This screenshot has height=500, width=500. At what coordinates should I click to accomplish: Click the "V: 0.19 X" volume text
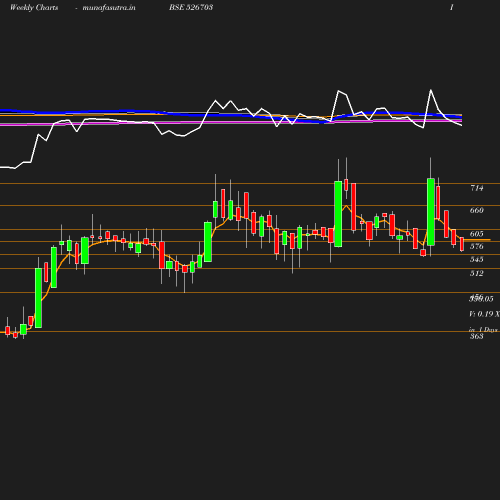click(484, 314)
